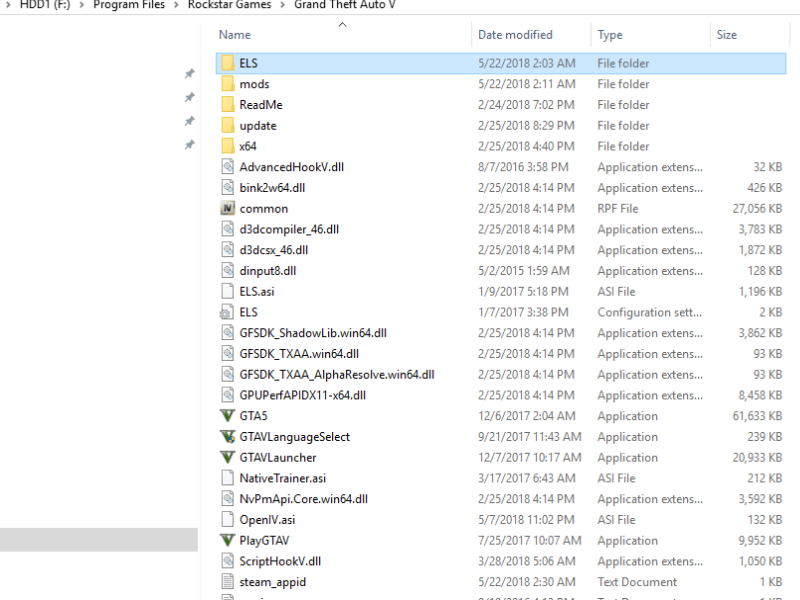Select the ReadMe folder icon
800x600 pixels.
pos(228,105)
